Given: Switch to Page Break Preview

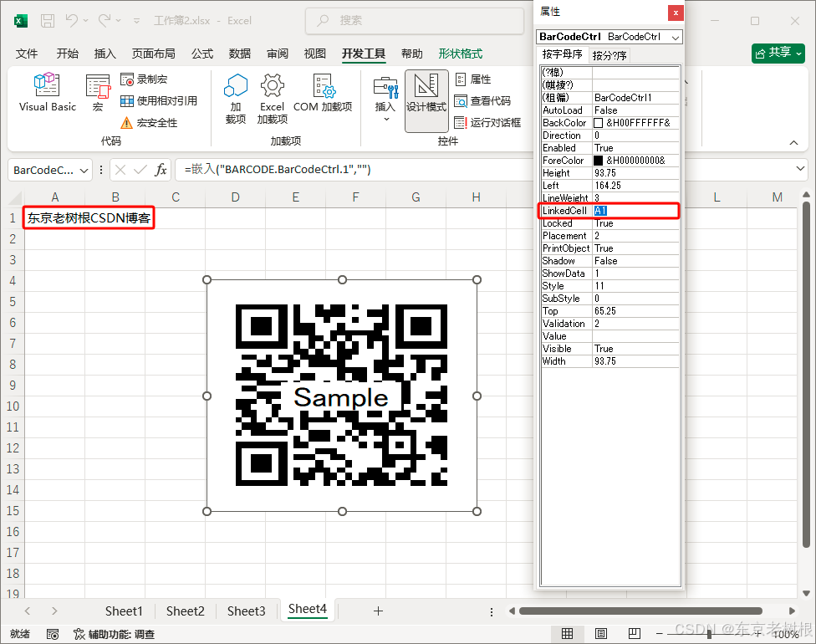Looking at the screenshot, I should pos(634,634).
